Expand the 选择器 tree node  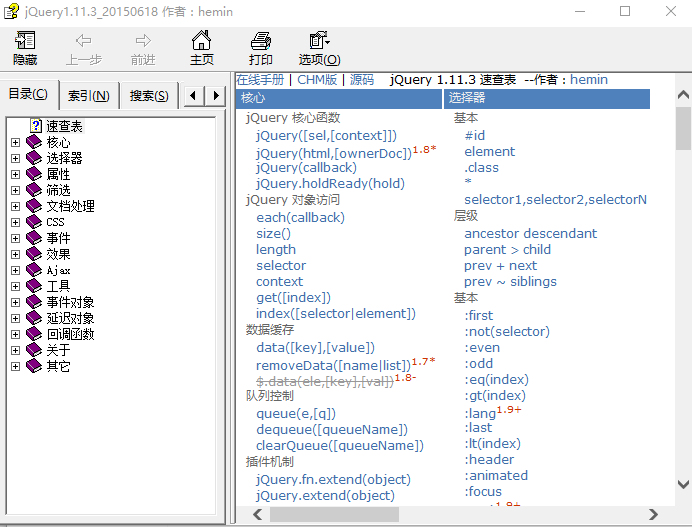tap(15, 158)
